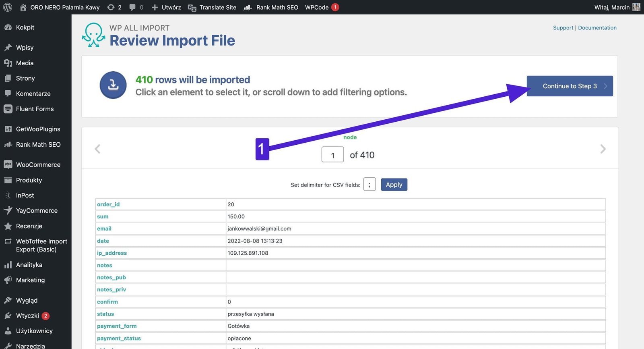Click the node number input box
Image resolution: width=644 pixels, height=349 pixels.
(x=332, y=155)
